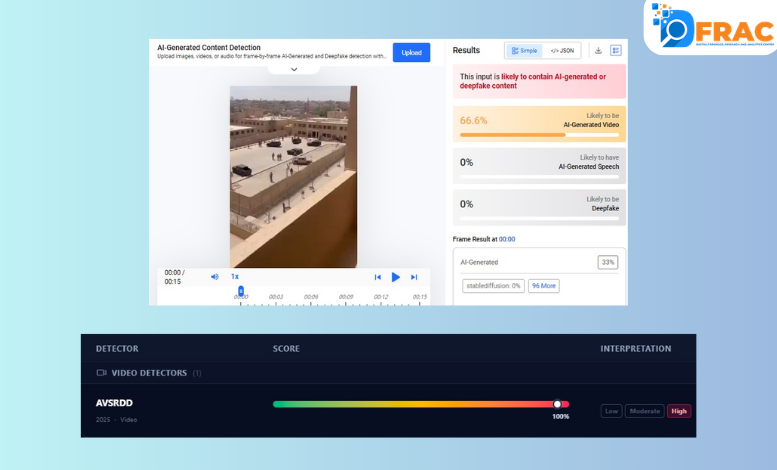Select the High interpretation badge
The height and width of the screenshot is (470, 777).
pos(679,411)
